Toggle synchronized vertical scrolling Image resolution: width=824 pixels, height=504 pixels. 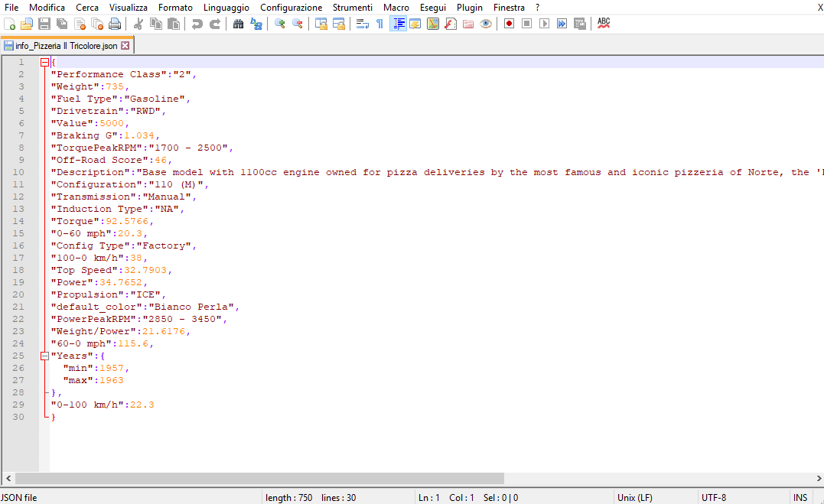[x=321, y=24]
